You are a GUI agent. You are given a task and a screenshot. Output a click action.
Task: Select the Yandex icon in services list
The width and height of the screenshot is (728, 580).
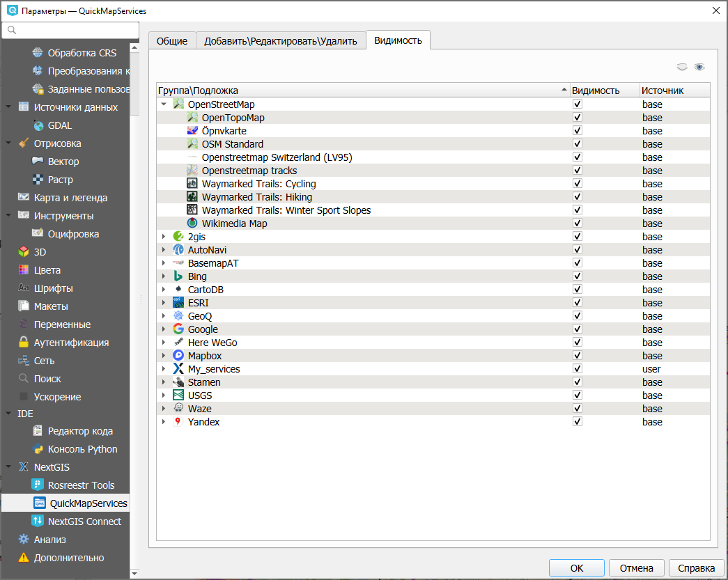[x=178, y=422]
